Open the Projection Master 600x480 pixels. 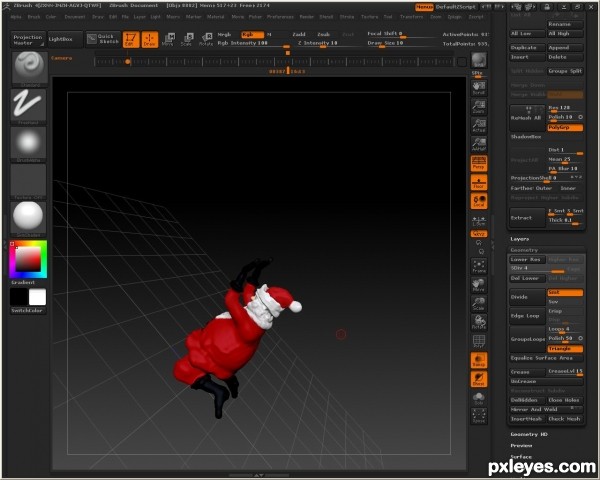point(28,40)
